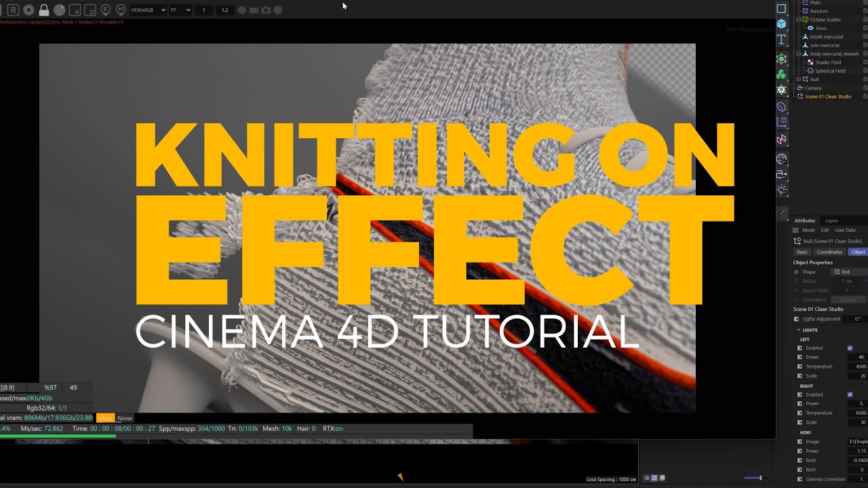Toggle the lock resolution padlock icon
Image resolution: width=868 pixels, height=488 pixels.
click(44, 10)
